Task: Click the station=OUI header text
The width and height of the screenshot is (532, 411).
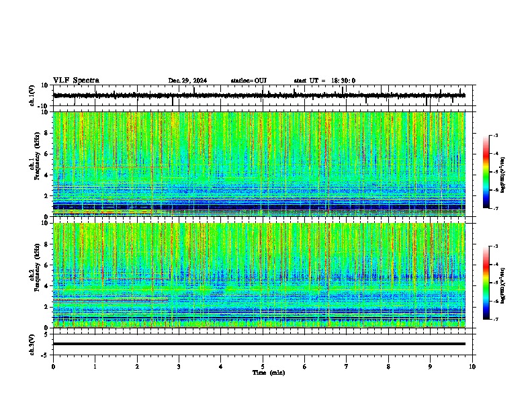Action: point(249,81)
